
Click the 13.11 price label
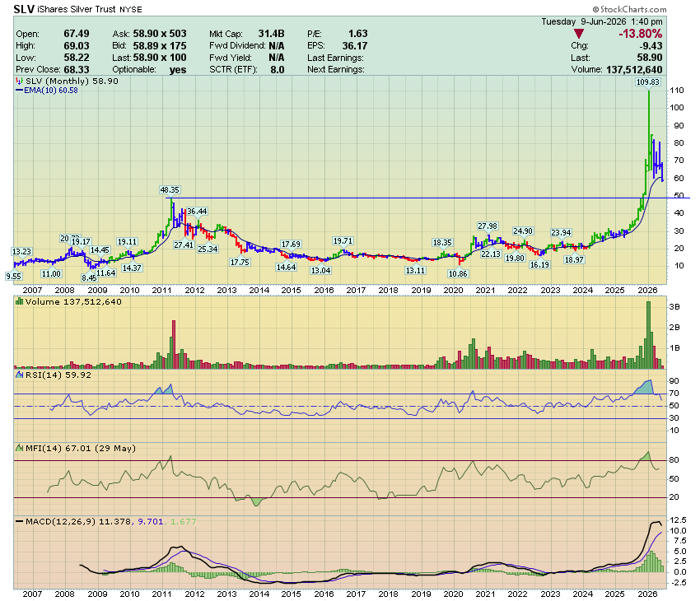point(415,270)
